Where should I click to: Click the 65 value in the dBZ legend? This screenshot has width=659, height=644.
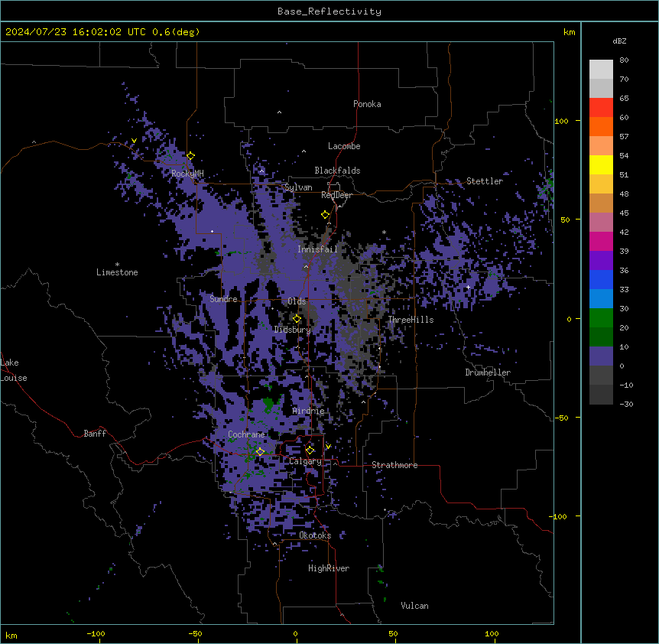[x=624, y=99]
